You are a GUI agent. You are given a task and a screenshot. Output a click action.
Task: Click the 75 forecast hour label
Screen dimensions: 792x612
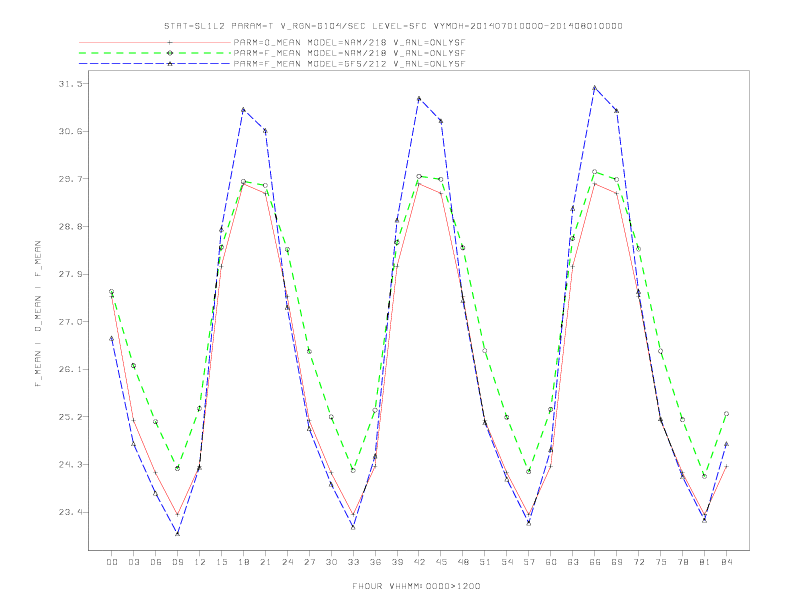pyautogui.click(x=661, y=562)
